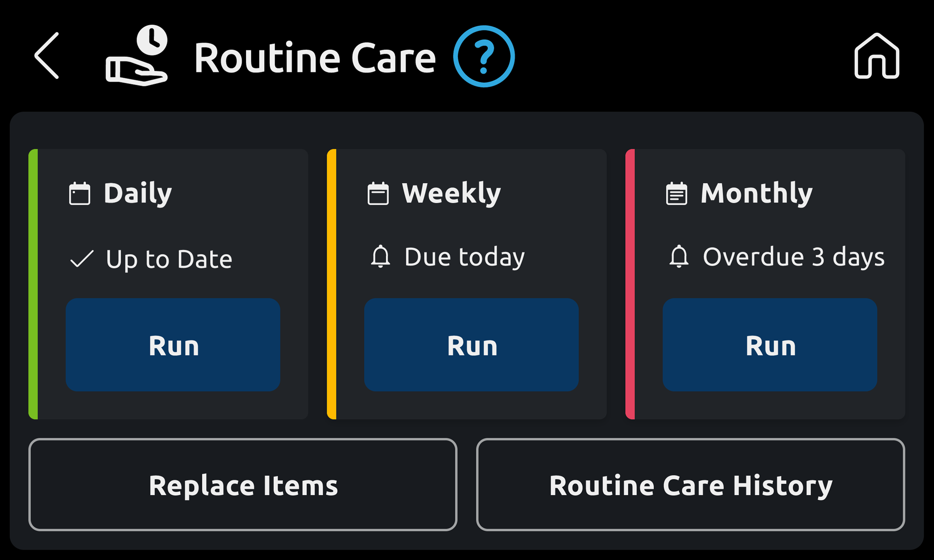Run the overdue Monthly routine care
934x560 pixels.
click(x=769, y=344)
